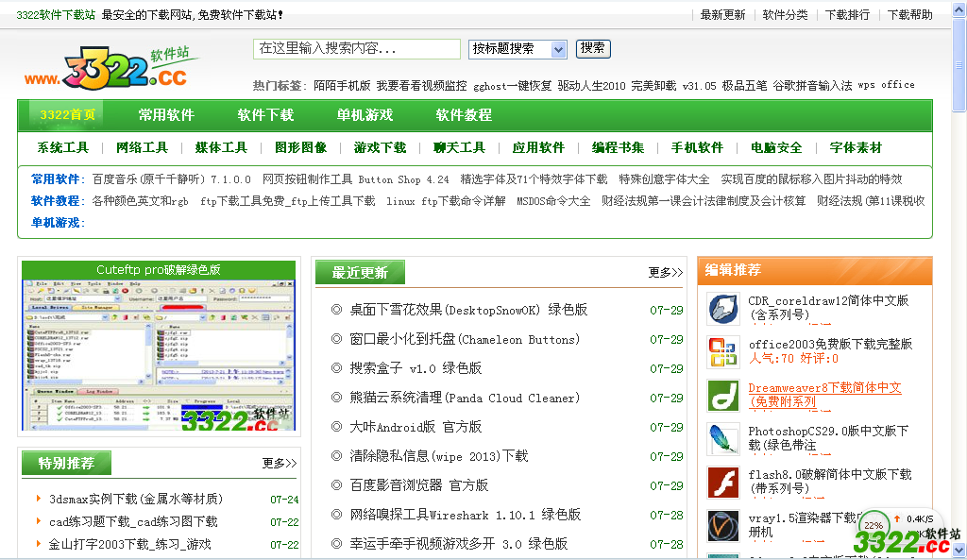
Task: Open the 软件教程 navigation tab
Action: (464, 114)
